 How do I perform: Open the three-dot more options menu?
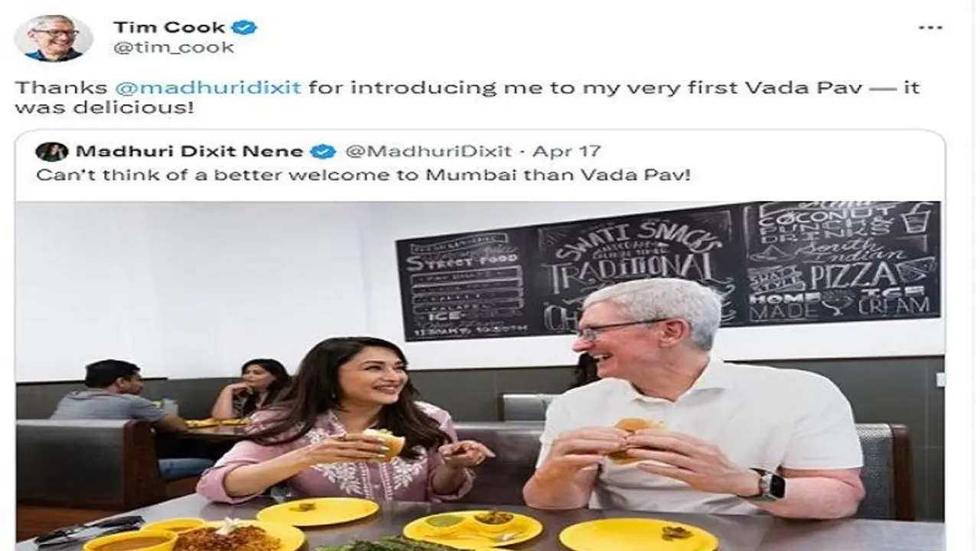[930, 28]
